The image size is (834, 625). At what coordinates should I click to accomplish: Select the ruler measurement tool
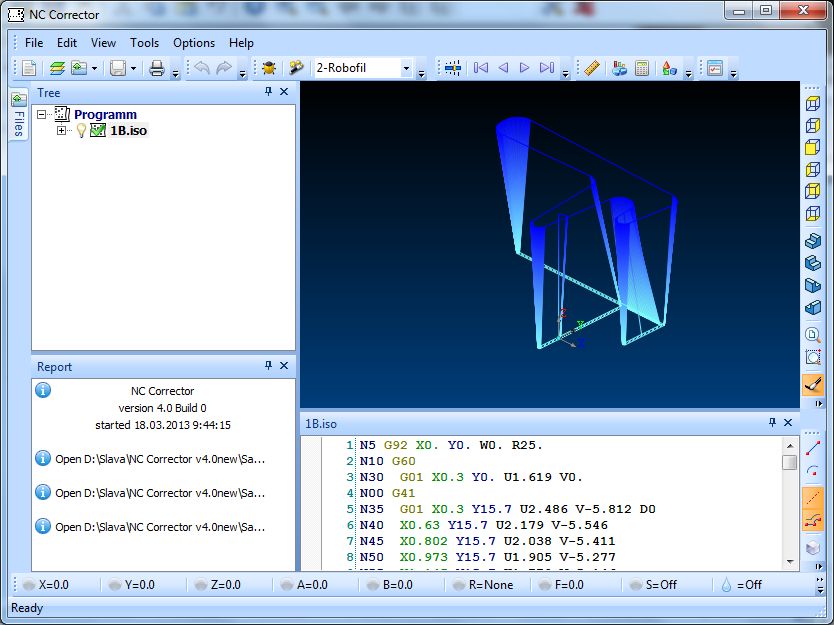[592, 68]
